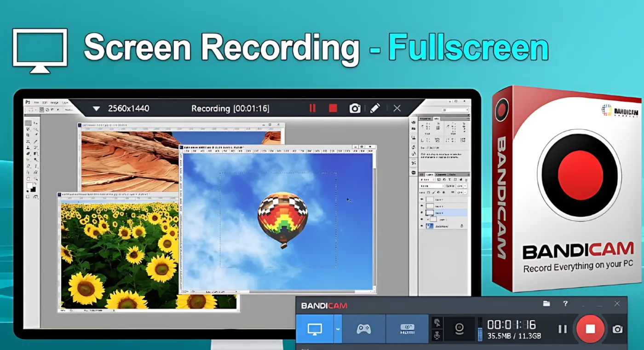Click the 00:01:16 timer in Bandicam window
Screen dimensions: 644x350
(512, 325)
